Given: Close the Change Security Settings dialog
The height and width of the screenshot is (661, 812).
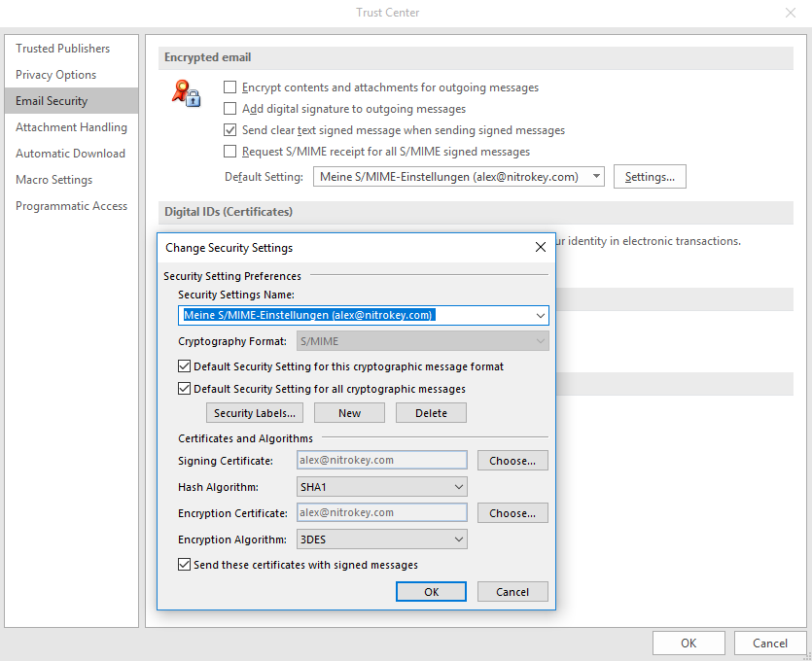Looking at the screenshot, I should click(x=541, y=248).
